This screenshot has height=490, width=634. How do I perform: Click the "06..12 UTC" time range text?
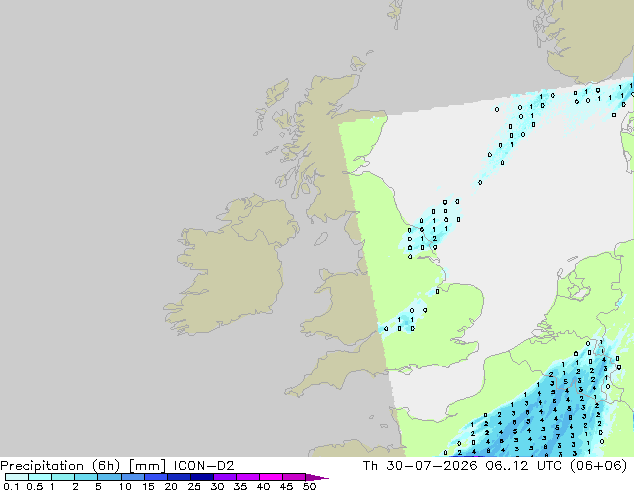tap(524, 466)
